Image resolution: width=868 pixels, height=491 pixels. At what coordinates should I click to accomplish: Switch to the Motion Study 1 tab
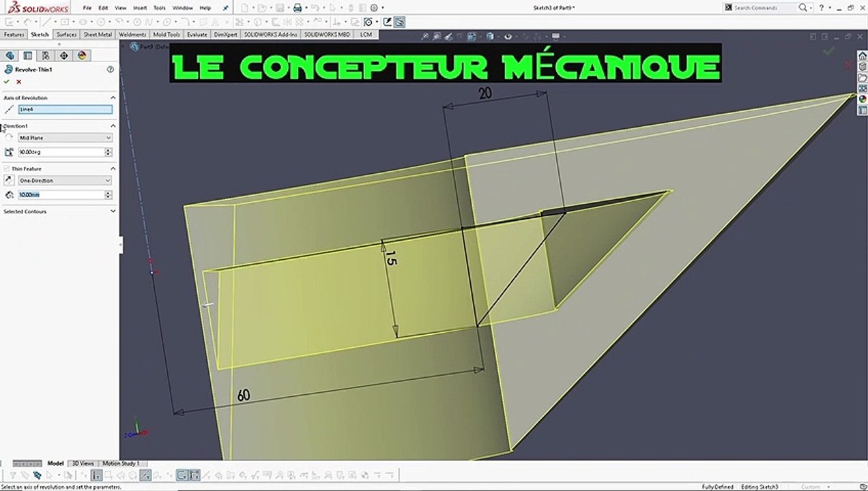[x=121, y=463]
